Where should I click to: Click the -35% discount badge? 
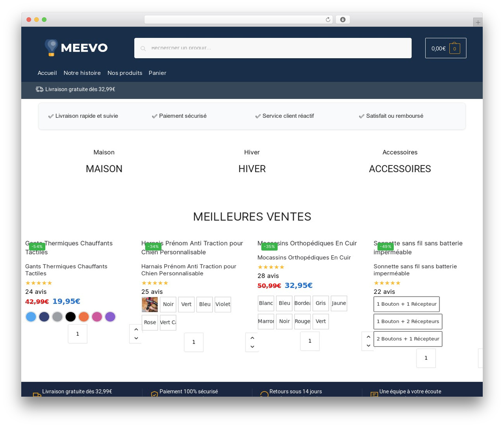[x=269, y=247]
